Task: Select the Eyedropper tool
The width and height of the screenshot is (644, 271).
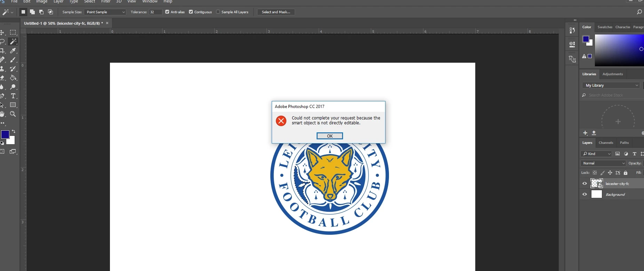Action: [x=13, y=51]
